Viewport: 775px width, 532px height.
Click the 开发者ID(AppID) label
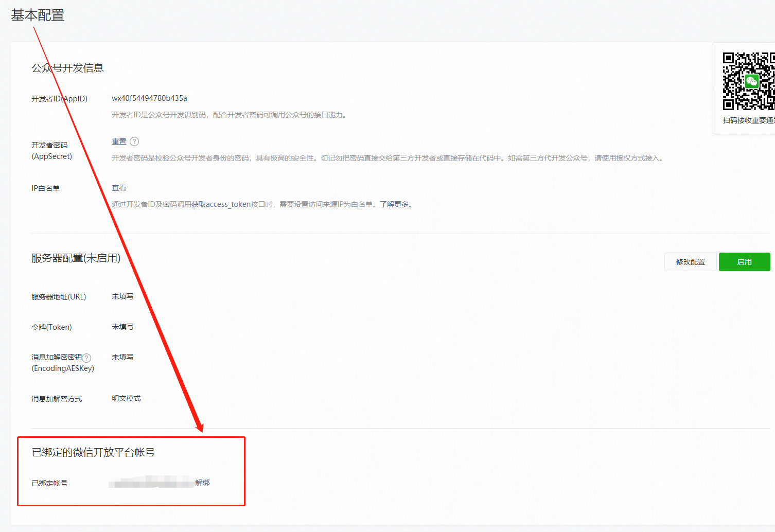click(x=59, y=99)
